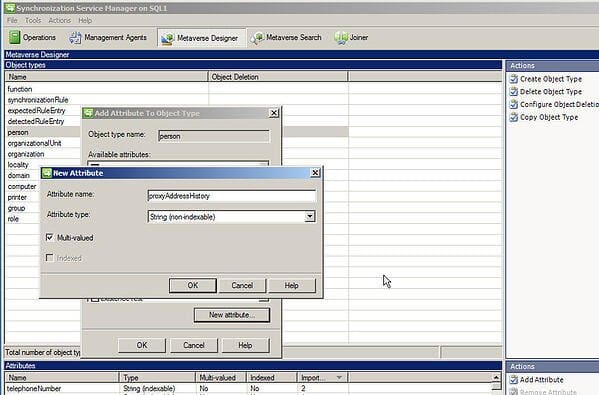Image resolution: width=599 pixels, height=395 pixels.
Task: Open the Metaverse Search icon
Action: 257,37
